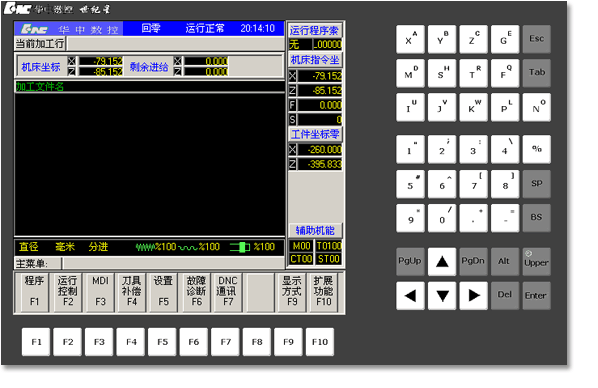Click the spindle override indicator at %100
The height and width of the screenshot is (388, 598).
(x=252, y=247)
